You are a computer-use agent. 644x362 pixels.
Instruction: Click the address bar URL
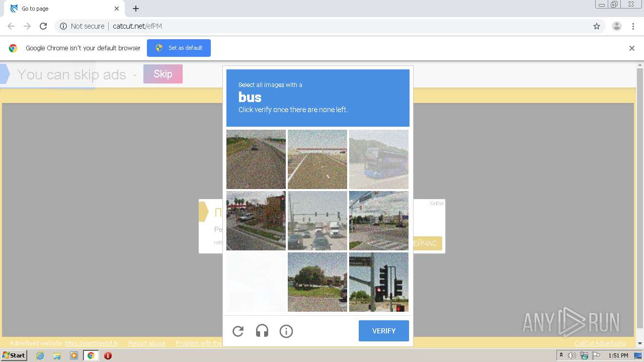click(x=137, y=26)
